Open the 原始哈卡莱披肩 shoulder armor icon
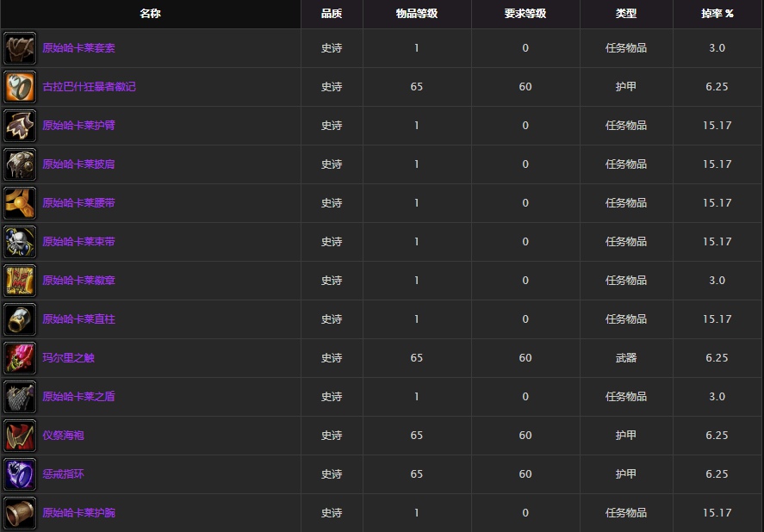The image size is (764, 532). 20,164
